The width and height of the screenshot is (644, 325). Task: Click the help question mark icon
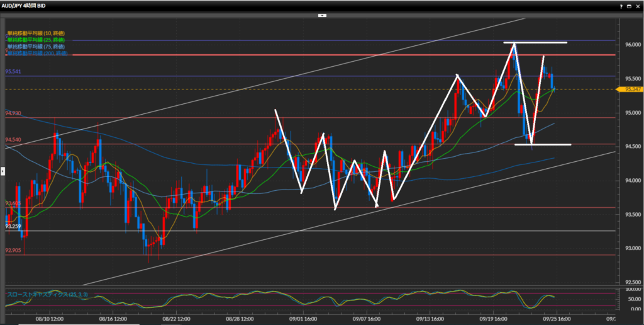point(621,6)
